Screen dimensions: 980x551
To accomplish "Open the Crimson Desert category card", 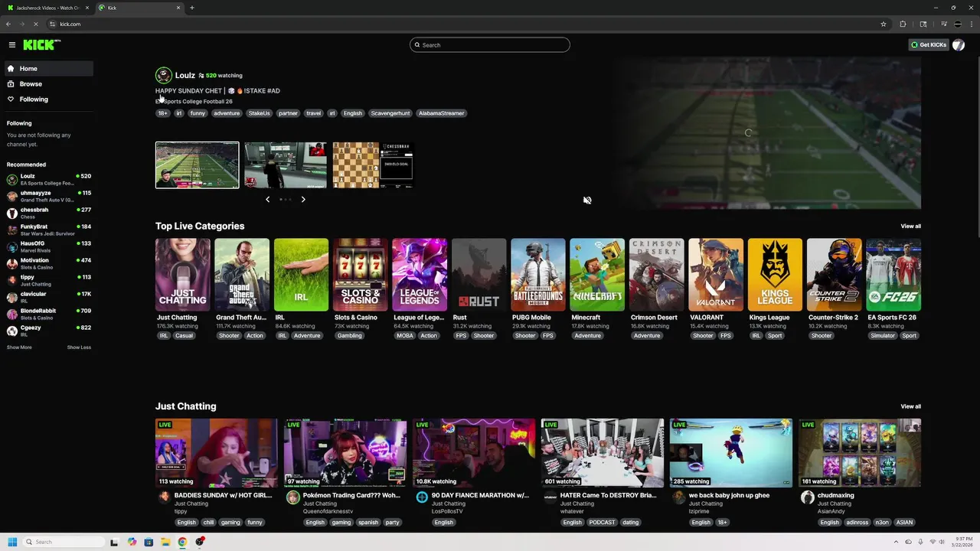I will [x=657, y=275].
